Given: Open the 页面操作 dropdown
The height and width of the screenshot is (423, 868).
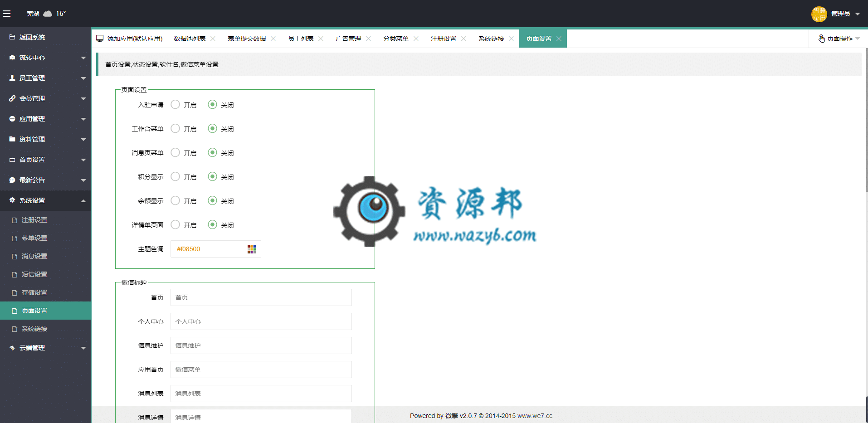Looking at the screenshot, I should 839,39.
